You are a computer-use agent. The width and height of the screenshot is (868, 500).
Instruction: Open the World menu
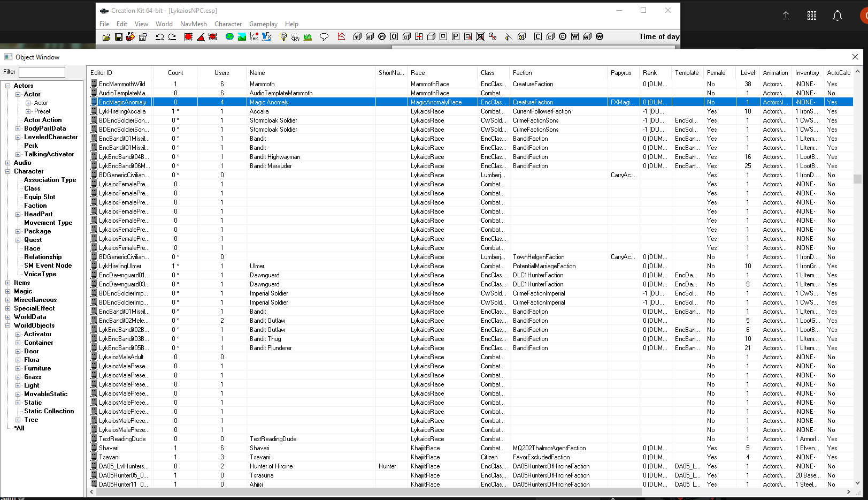164,24
